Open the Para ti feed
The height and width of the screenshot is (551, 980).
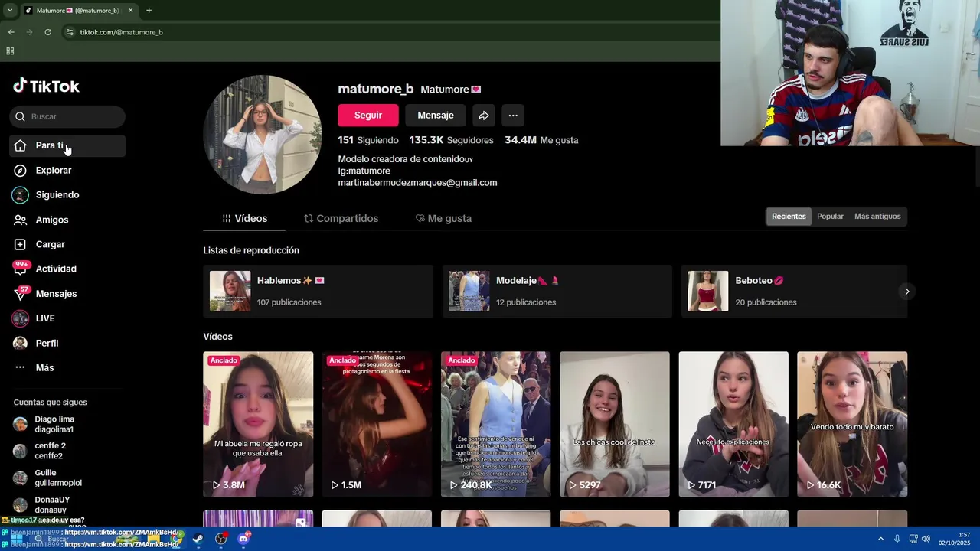[67, 145]
